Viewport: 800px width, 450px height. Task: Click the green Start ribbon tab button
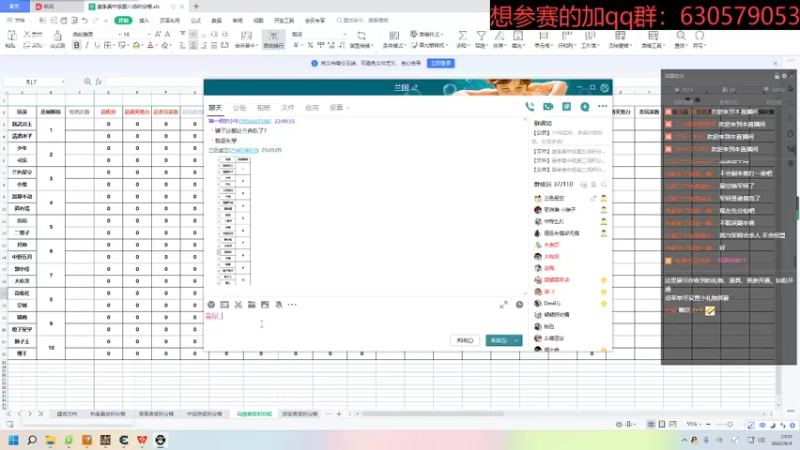click(123, 20)
